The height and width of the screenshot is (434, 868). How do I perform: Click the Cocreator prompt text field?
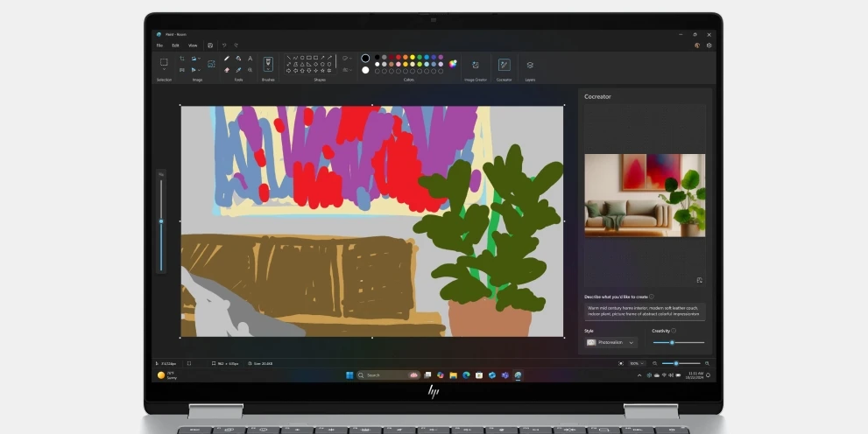tap(645, 311)
